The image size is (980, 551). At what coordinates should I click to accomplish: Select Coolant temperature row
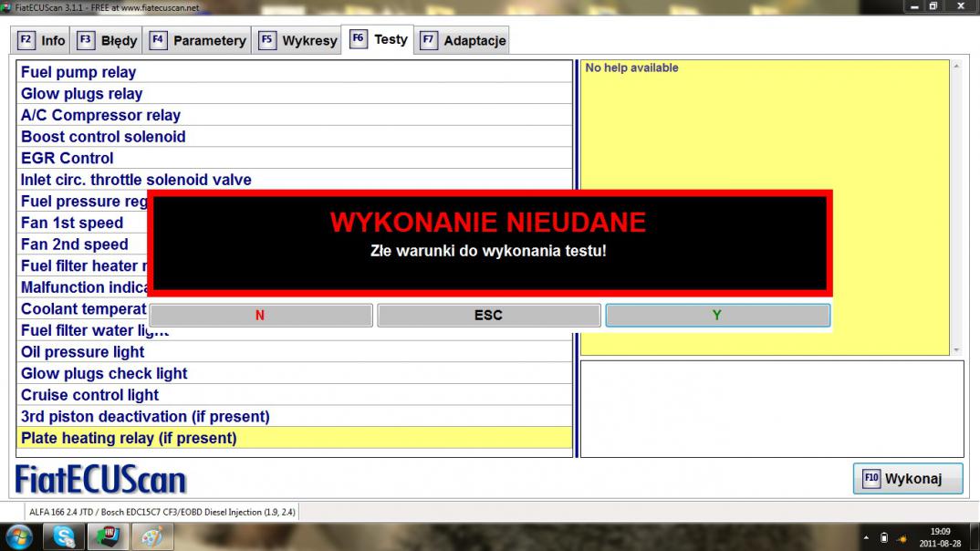pos(83,309)
